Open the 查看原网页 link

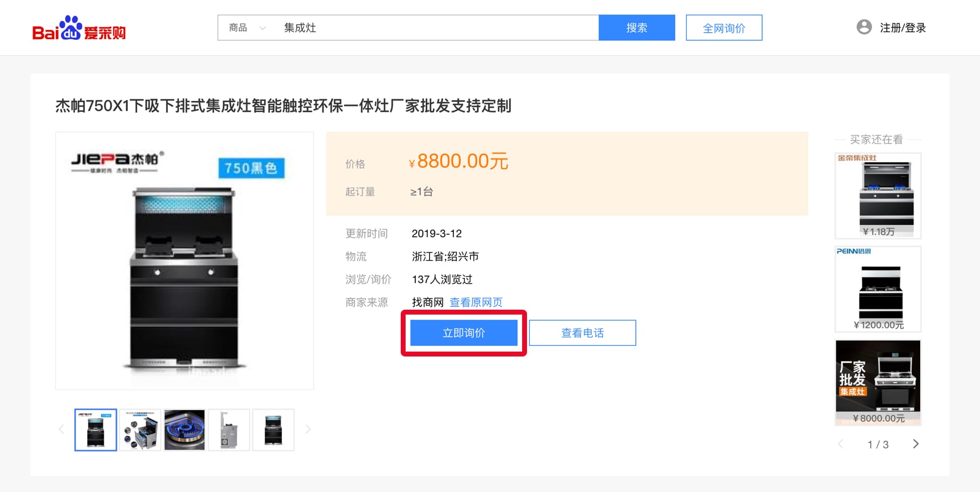(476, 302)
